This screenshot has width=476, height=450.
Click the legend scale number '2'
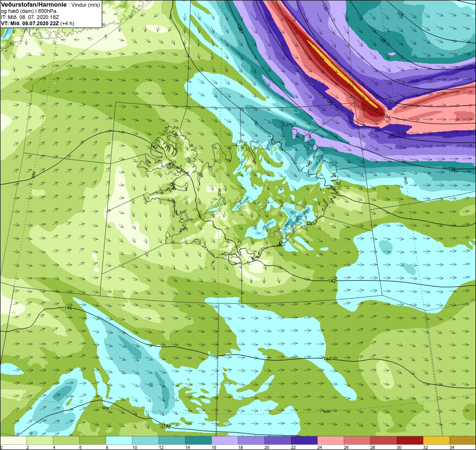pos(28,447)
